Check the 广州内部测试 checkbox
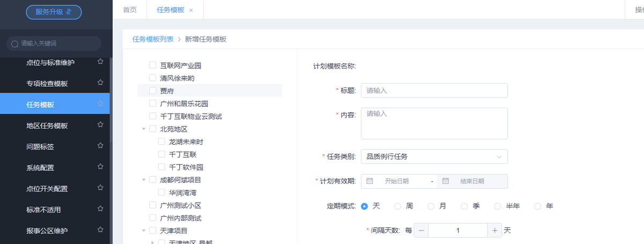The width and height of the screenshot is (644, 244). (152, 218)
